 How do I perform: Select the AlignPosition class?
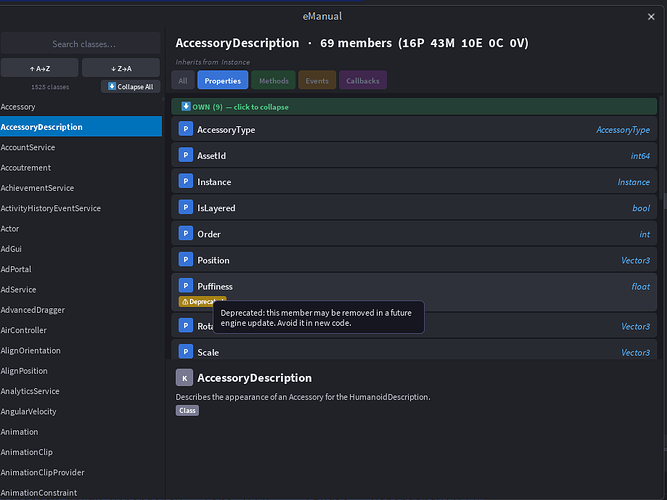[81, 371]
